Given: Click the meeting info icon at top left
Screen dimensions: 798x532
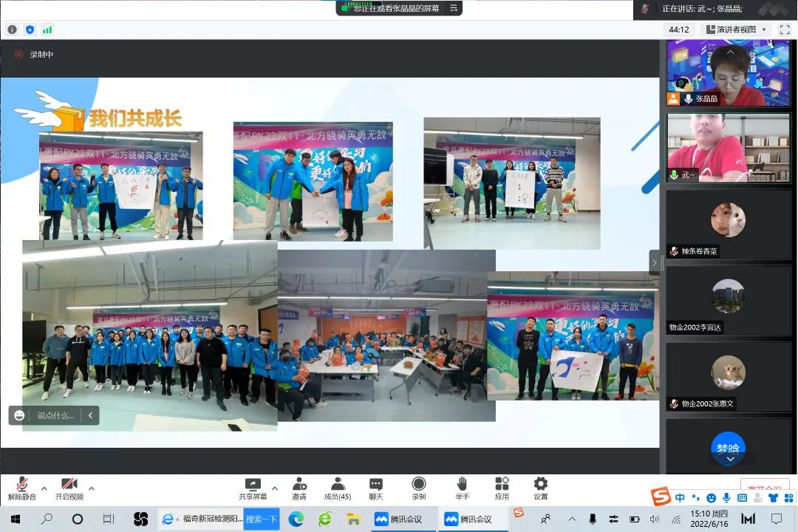Looking at the screenshot, I should click(12, 30).
